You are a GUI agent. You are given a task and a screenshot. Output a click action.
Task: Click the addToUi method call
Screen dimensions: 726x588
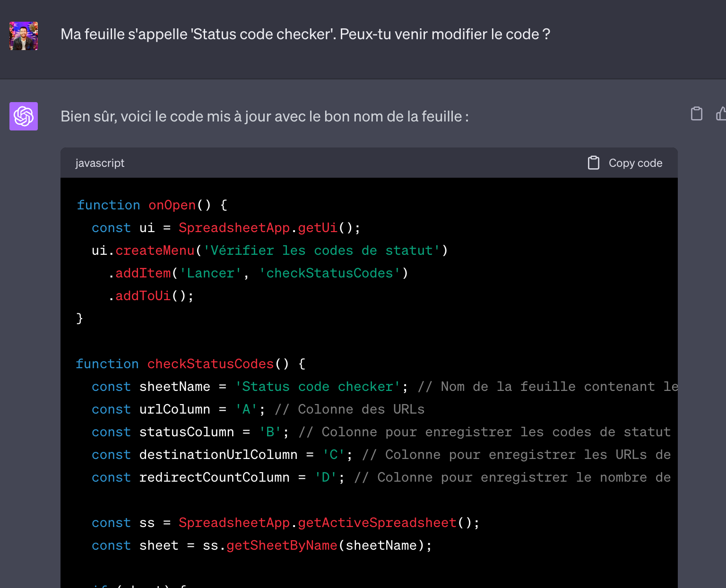[x=143, y=296]
